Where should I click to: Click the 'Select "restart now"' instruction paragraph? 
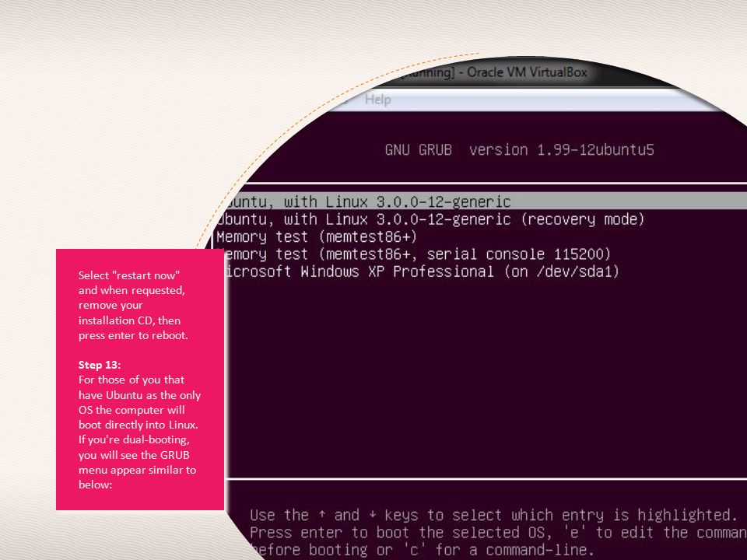coord(133,305)
